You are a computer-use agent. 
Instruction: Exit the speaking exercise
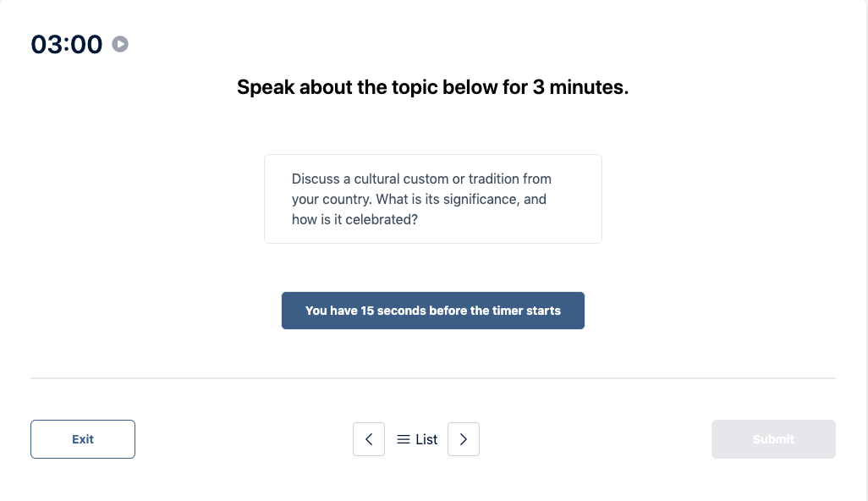82,439
